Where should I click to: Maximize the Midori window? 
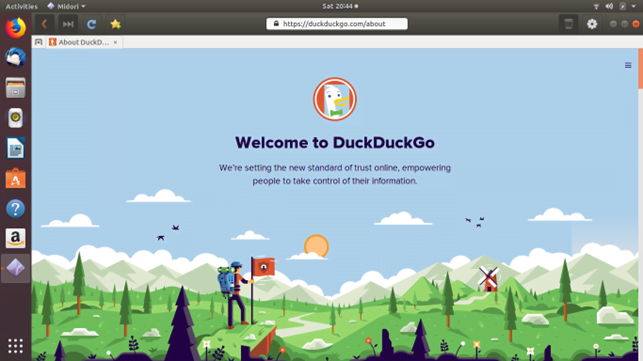[625, 24]
